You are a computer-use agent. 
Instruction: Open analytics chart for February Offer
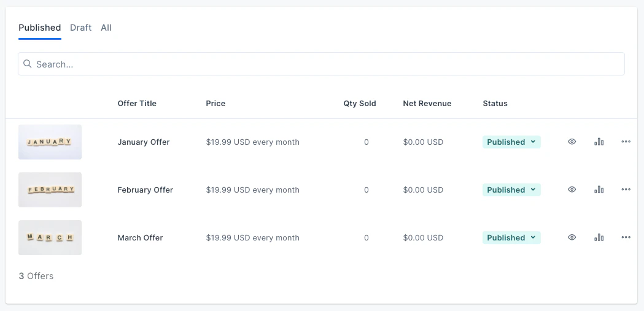(x=599, y=190)
